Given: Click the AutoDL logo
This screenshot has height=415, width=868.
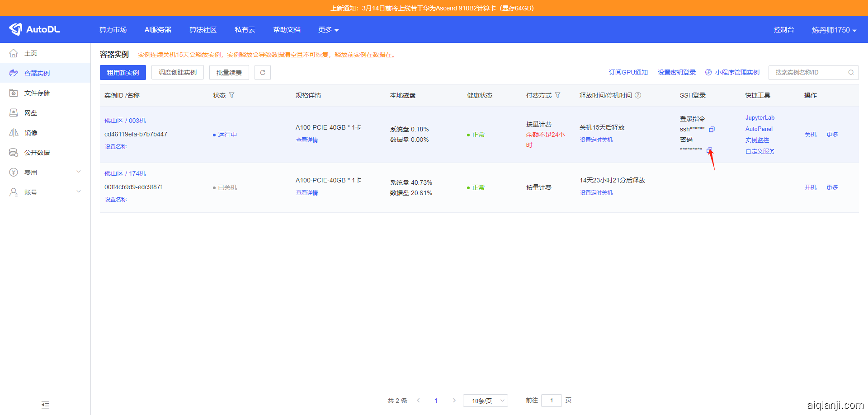Looking at the screenshot, I should tap(34, 29).
